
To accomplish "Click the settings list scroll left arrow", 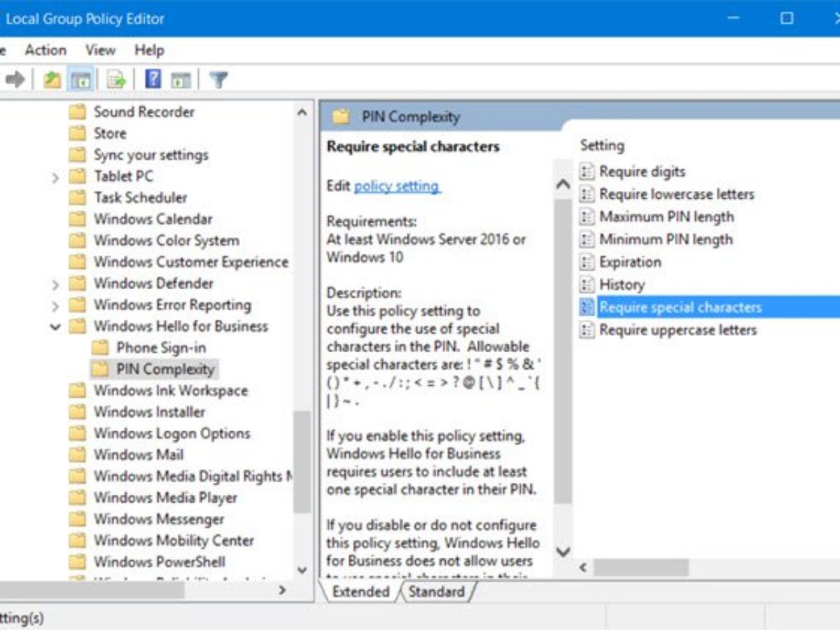I will click(584, 568).
